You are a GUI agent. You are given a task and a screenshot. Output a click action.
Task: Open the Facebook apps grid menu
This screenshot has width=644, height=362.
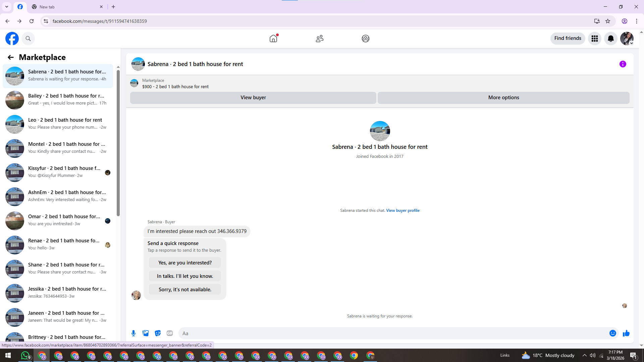594,39
